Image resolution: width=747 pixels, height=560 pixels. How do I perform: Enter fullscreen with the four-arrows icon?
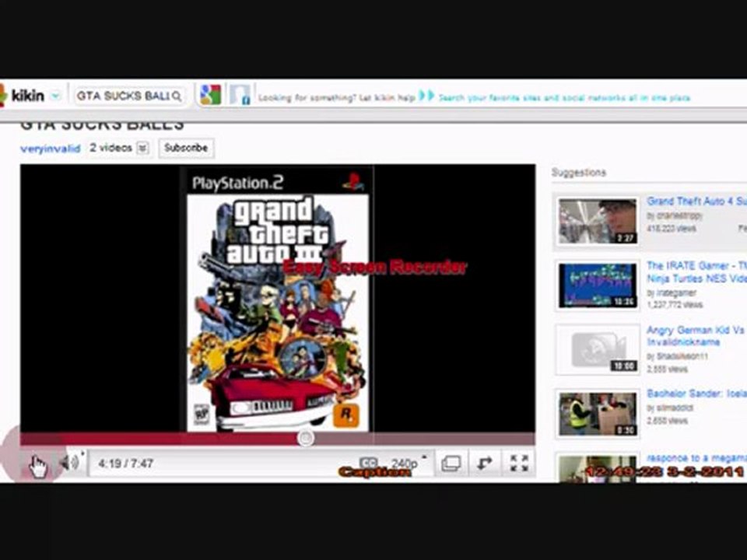tap(519, 463)
